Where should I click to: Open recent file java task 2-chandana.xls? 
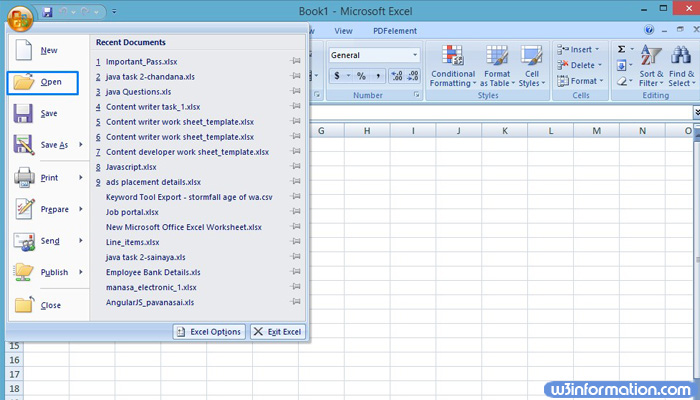click(x=150, y=77)
